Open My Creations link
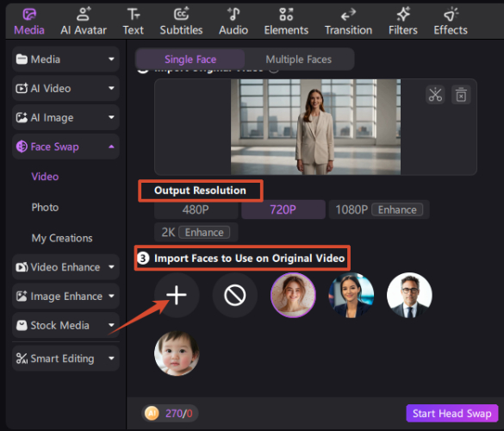The height and width of the screenshot is (431, 504). tap(62, 238)
